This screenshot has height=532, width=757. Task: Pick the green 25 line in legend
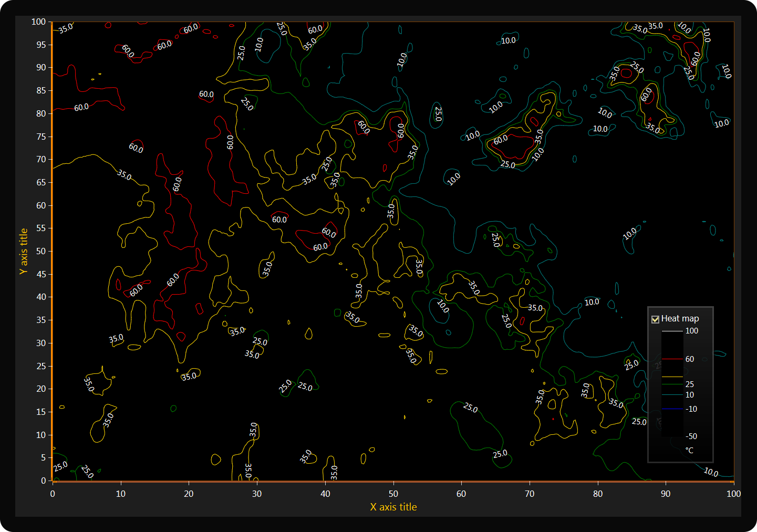click(672, 384)
